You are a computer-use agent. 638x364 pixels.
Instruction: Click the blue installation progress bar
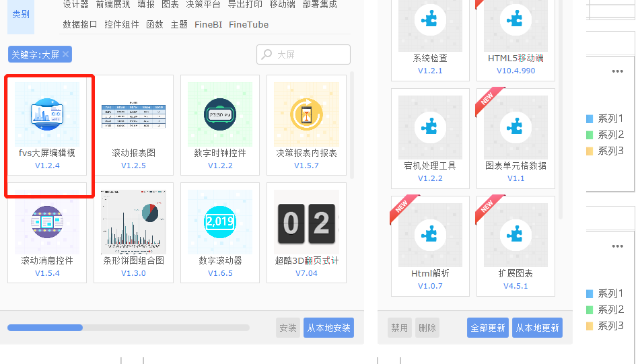[x=45, y=328]
